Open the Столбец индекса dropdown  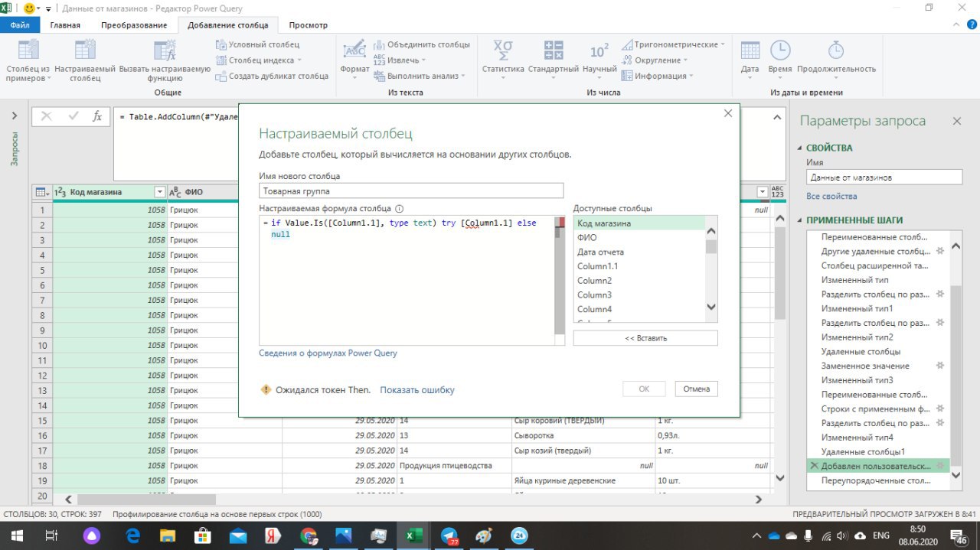(259, 60)
